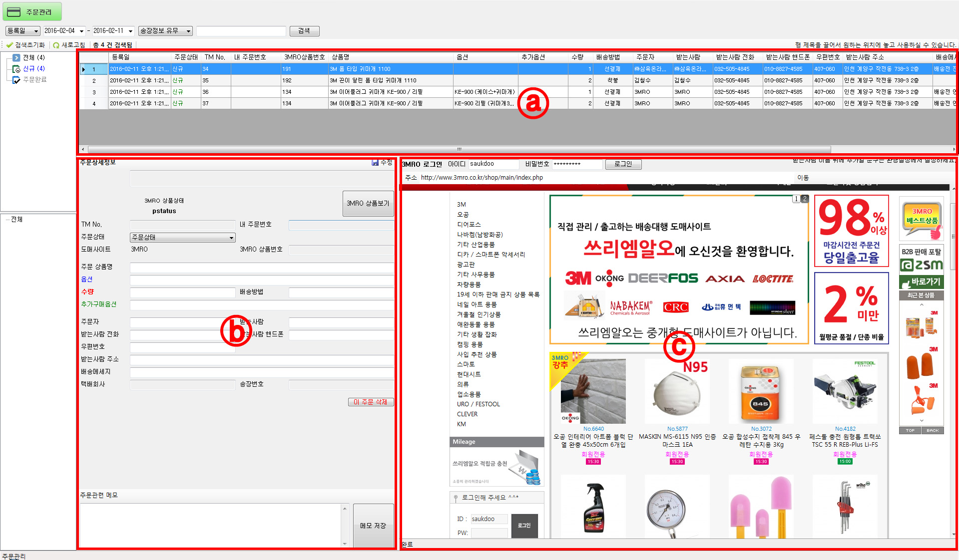Click the 등록일 column header

(x=140, y=57)
